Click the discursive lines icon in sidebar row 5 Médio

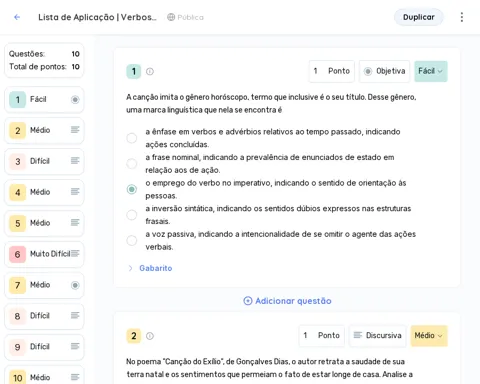(75, 222)
